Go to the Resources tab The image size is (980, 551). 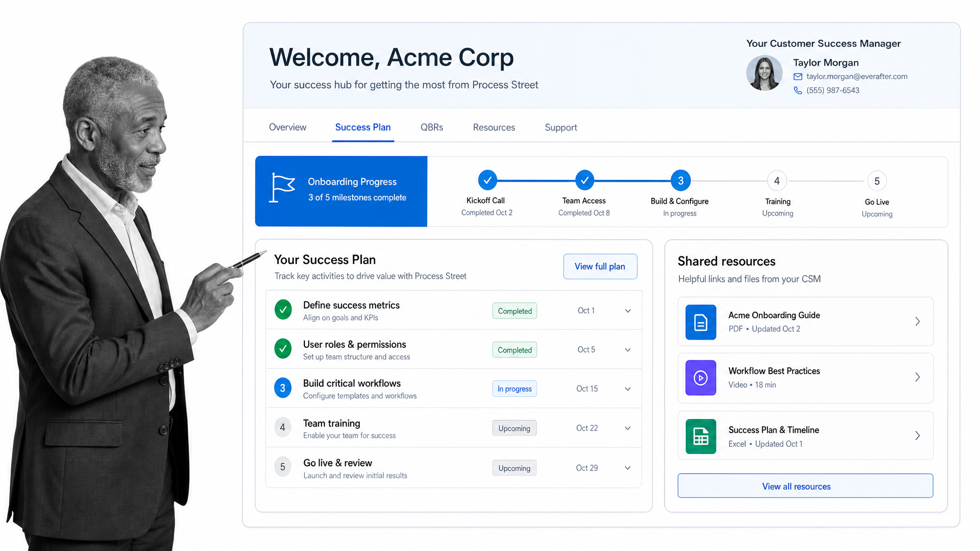(494, 128)
